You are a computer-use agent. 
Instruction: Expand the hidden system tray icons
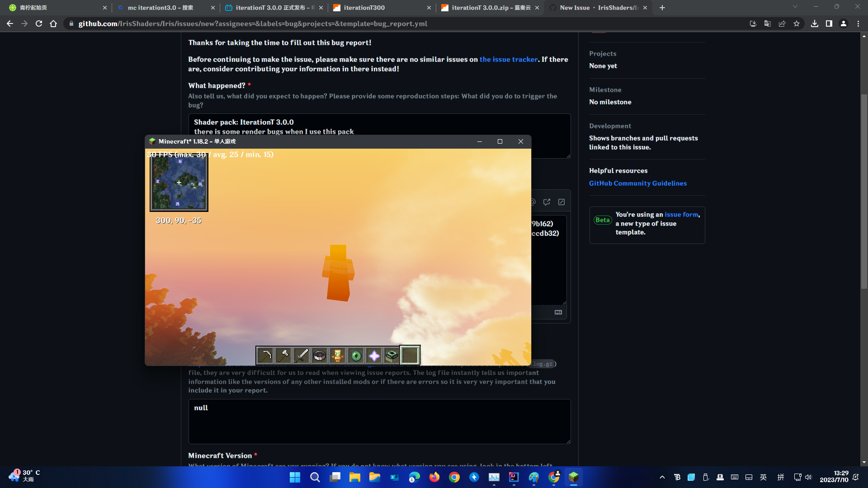662,477
